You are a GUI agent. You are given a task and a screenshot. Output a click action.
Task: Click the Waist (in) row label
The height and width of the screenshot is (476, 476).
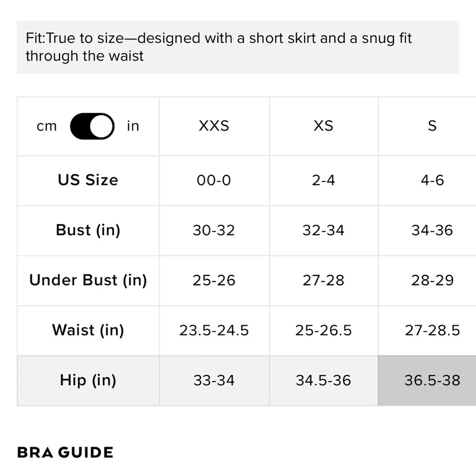pos(88,330)
